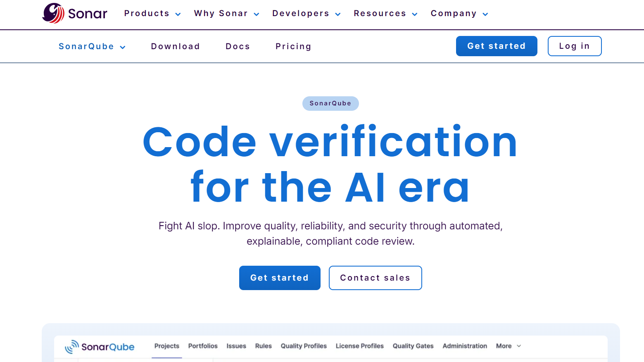The width and height of the screenshot is (644, 362).
Task: Open the Docs page
Action: click(238, 46)
